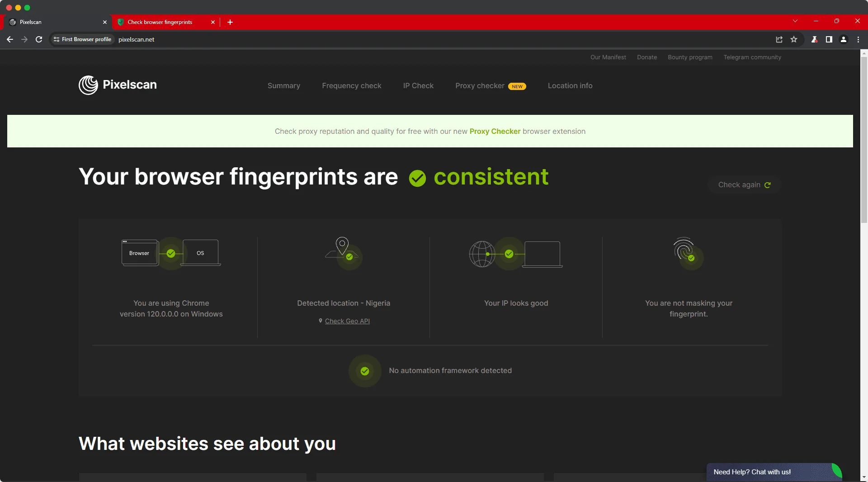Bookmark this page with star icon
This screenshot has width=868, height=482.
[x=794, y=39]
